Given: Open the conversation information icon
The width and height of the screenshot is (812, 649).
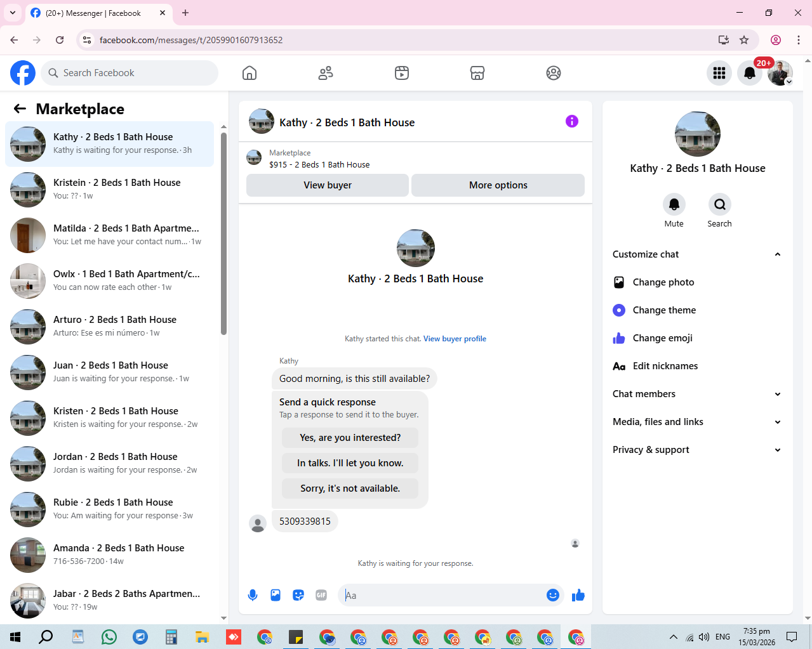Looking at the screenshot, I should pyautogui.click(x=572, y=121).
